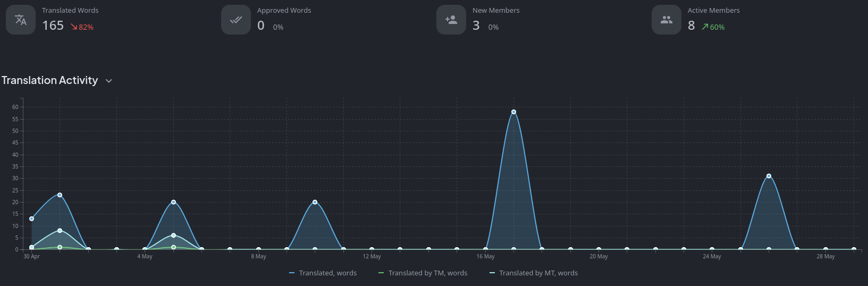868x286 pixels.
Task: Expand the Translation Activity chevron
Action: (109, 81)
